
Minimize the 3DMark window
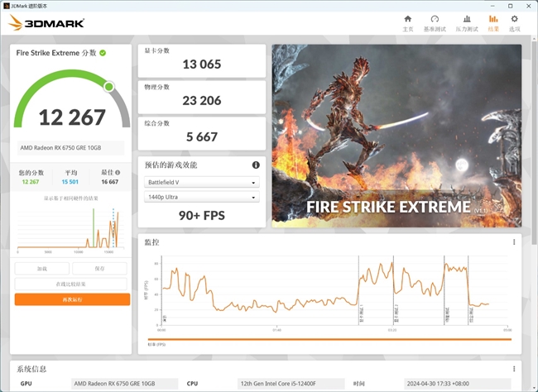[x=492, y=6]
